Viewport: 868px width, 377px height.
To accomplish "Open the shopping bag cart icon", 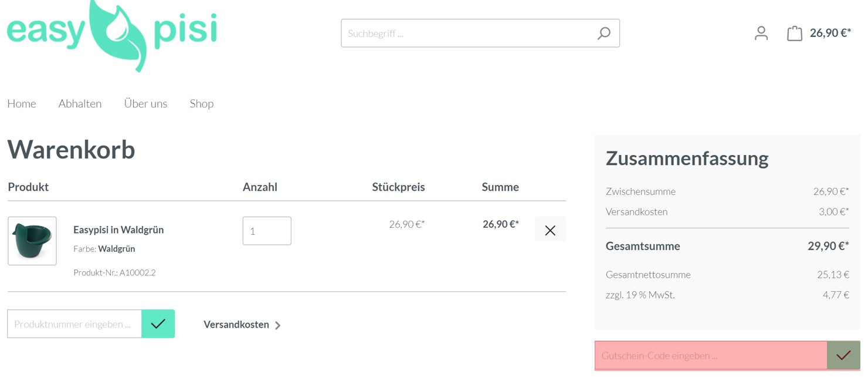I will pyautogui.click(x=795, y=33).
